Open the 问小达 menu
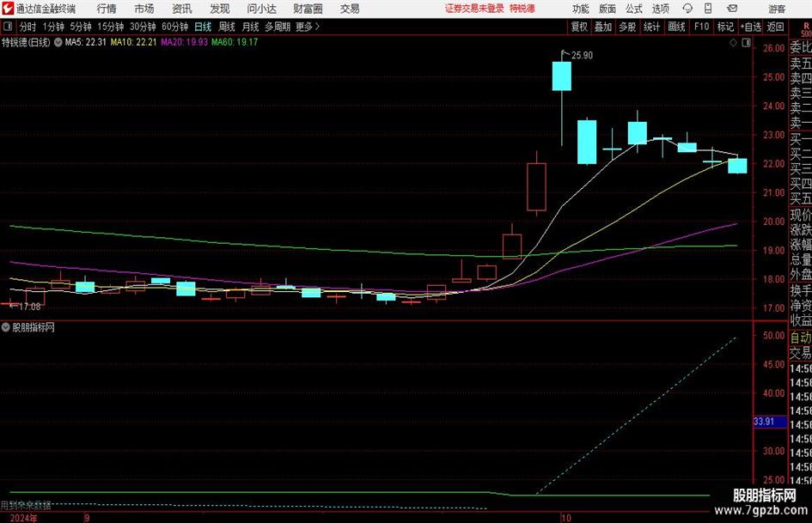This screenshot has width=812, height=523. pyautogui.click(x=261, y=9)
